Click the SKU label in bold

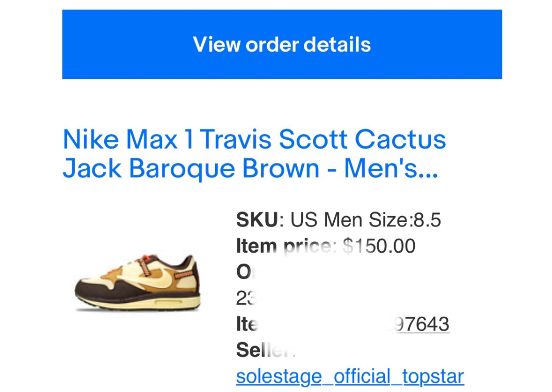point(255,220)
